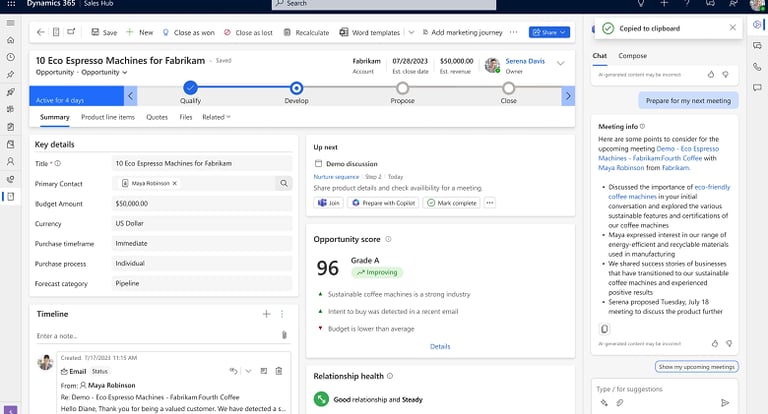This screenshot has height=414, width=768.
Task: Move process stages left with arrow
Action: click(x=130, y=96)
